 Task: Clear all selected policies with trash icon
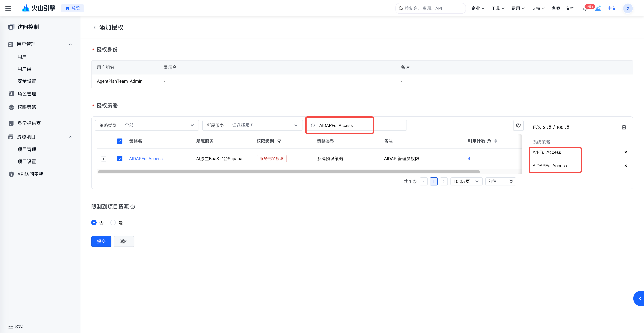pos(624,127)
